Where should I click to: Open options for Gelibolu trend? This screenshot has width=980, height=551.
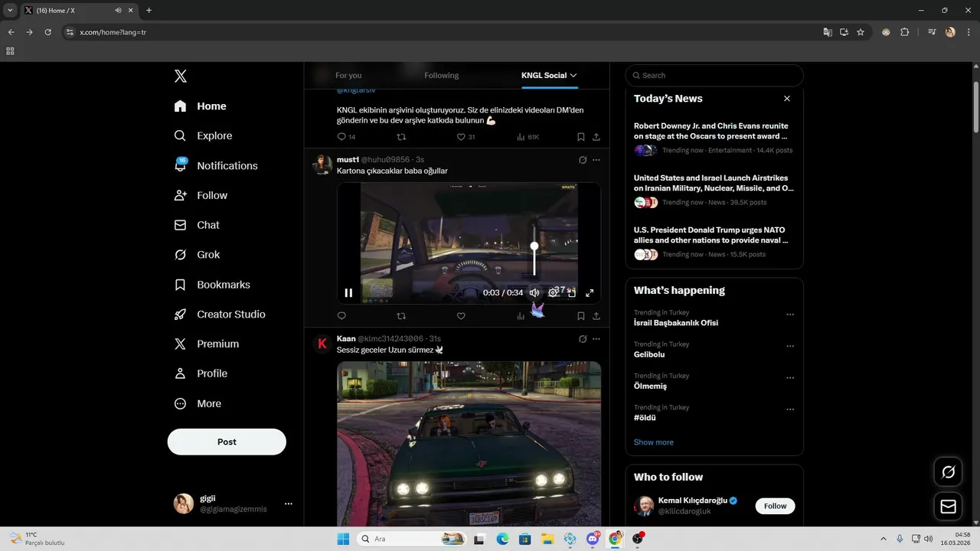click(x=790, y=346)
